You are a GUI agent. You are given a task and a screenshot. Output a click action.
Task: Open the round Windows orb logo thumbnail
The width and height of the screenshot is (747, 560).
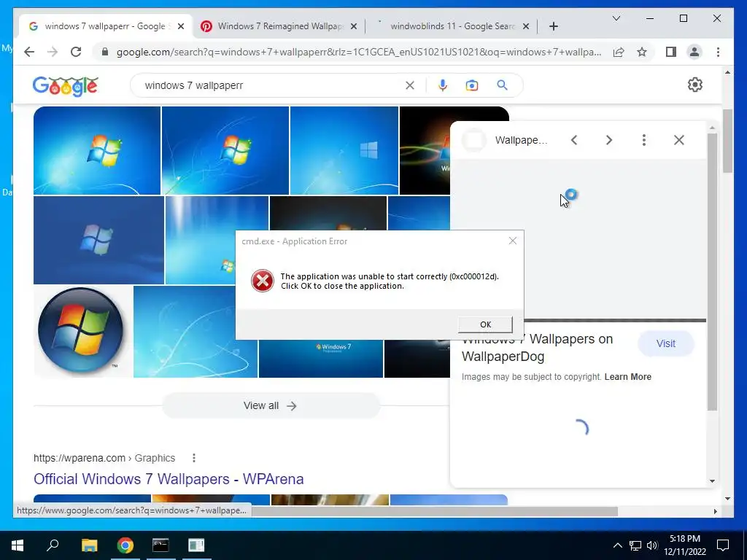[x=81, y=330]
